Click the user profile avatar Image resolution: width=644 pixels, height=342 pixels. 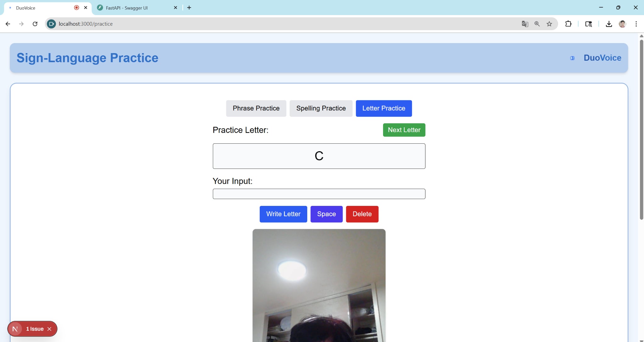622,24
